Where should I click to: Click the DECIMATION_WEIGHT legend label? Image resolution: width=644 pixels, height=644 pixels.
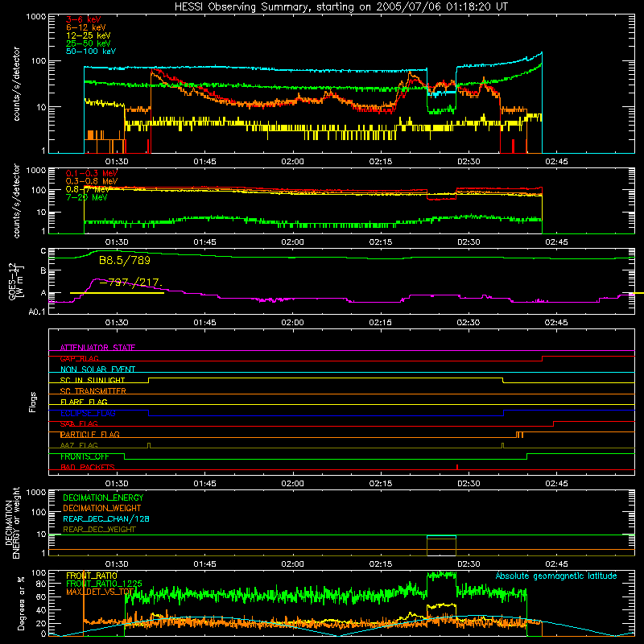pyautogui.click(x=102, y=508)
